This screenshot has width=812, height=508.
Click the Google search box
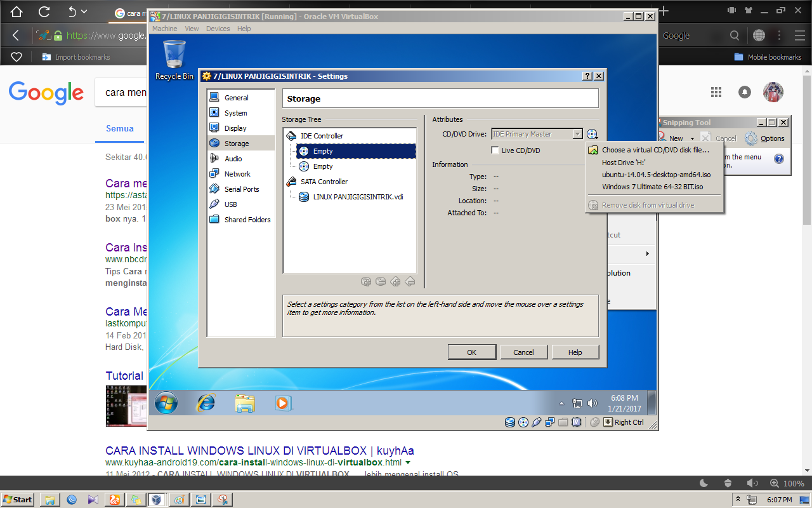[121, 93]
